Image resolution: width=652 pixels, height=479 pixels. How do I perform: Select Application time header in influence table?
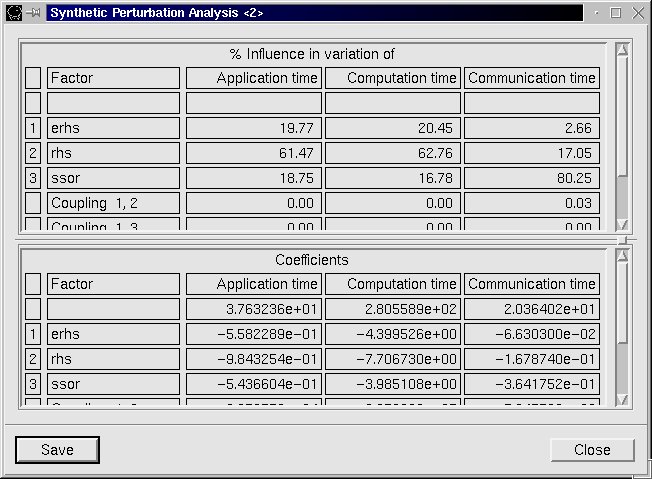click(x=254, y=78)
